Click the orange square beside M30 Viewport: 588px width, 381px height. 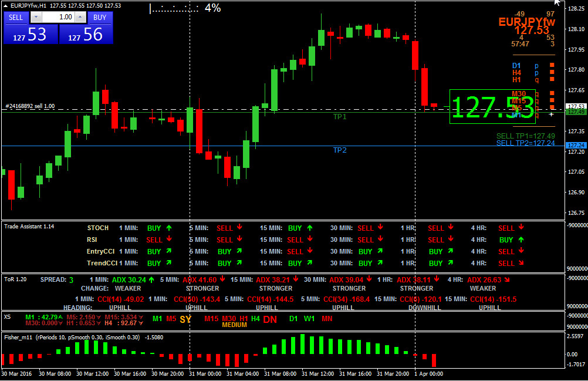552,93
